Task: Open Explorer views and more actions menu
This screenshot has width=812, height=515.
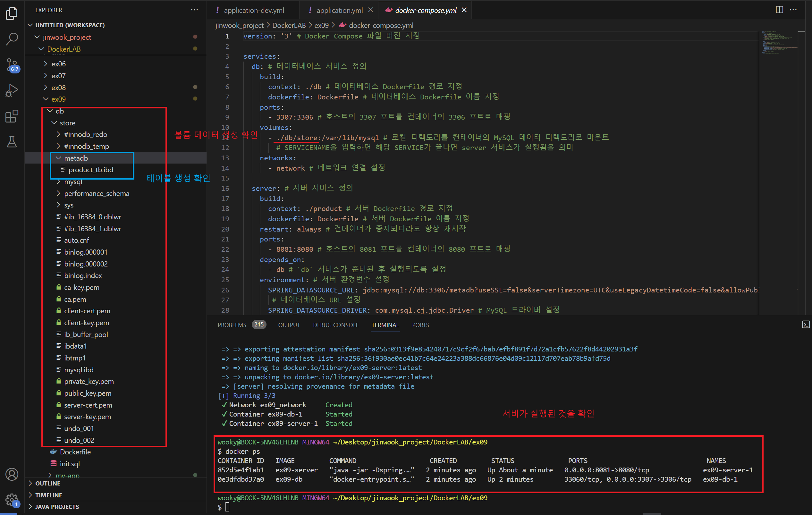Action: coord(195,10)
